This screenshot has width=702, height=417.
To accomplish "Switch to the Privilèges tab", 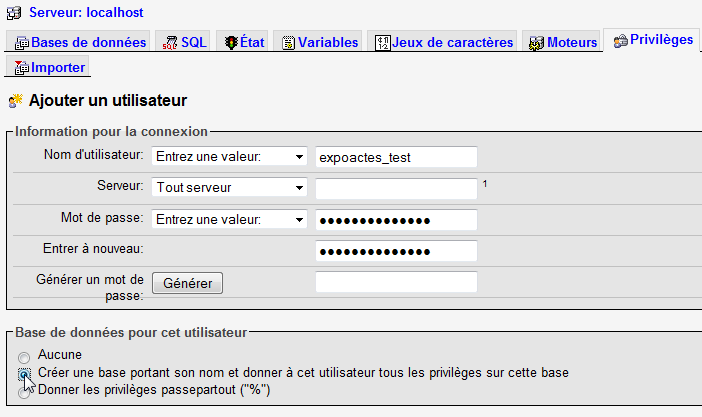I will 653,40.
